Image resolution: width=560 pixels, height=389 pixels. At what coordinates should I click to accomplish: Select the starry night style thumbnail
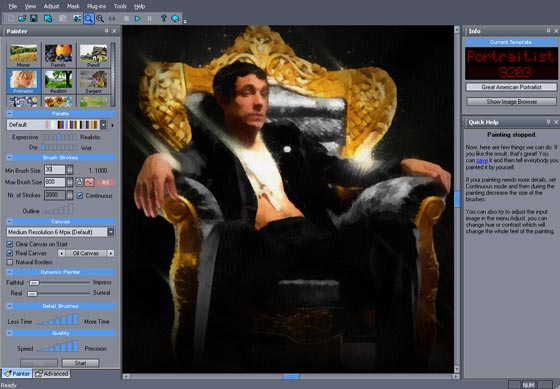click(x=23, y=101)
